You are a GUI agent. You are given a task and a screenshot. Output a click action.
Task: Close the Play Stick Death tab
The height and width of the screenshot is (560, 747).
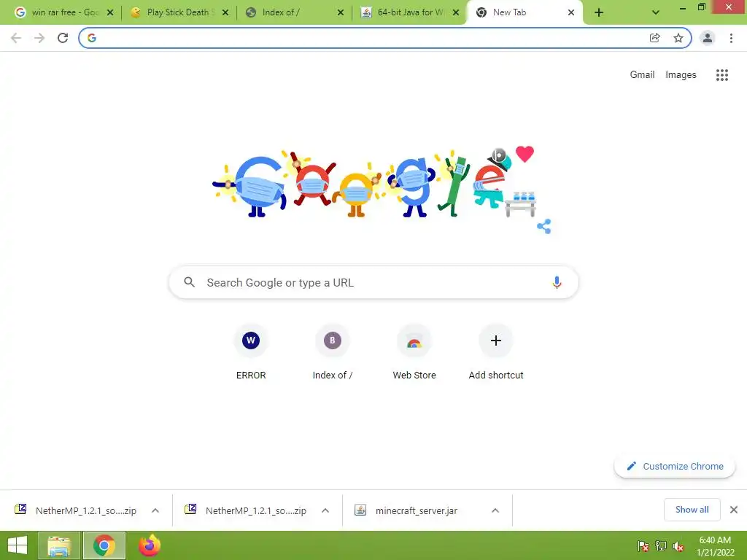click(x=225, y=12)
